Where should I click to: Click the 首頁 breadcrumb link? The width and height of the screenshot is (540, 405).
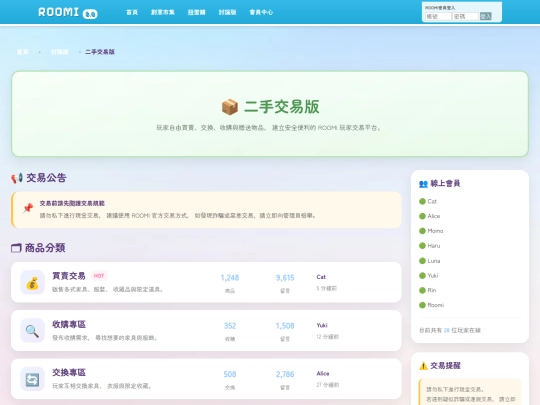pyautogui.click(x=23, y=52)
